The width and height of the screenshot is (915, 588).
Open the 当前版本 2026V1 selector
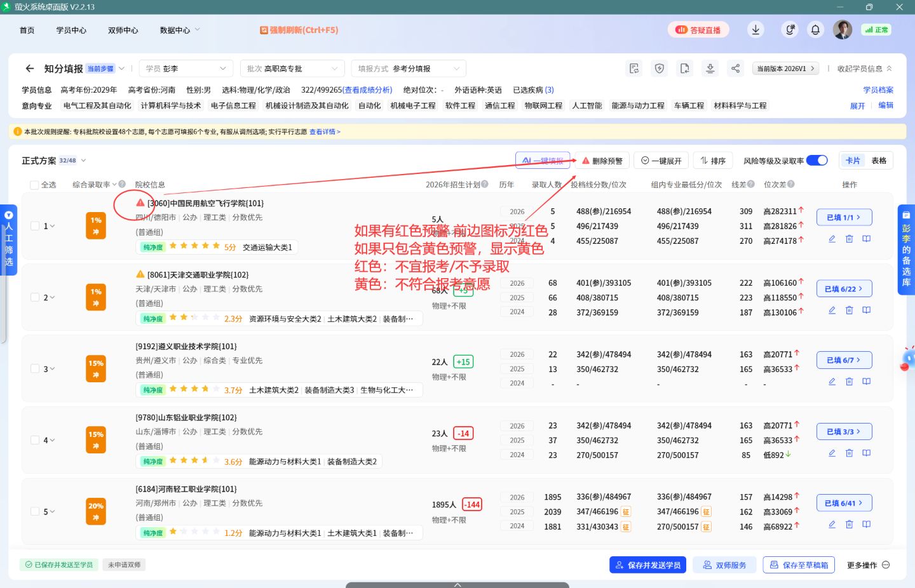[785, 69]
